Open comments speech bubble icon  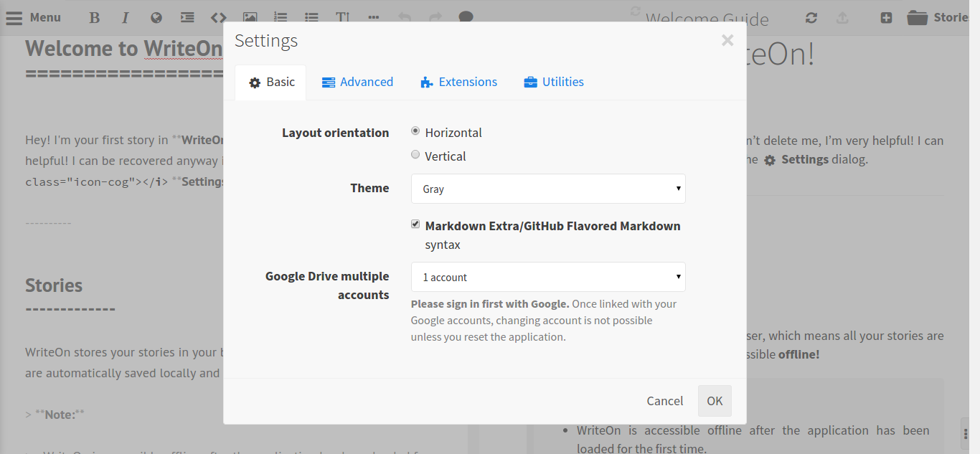[x=466, y=18]
